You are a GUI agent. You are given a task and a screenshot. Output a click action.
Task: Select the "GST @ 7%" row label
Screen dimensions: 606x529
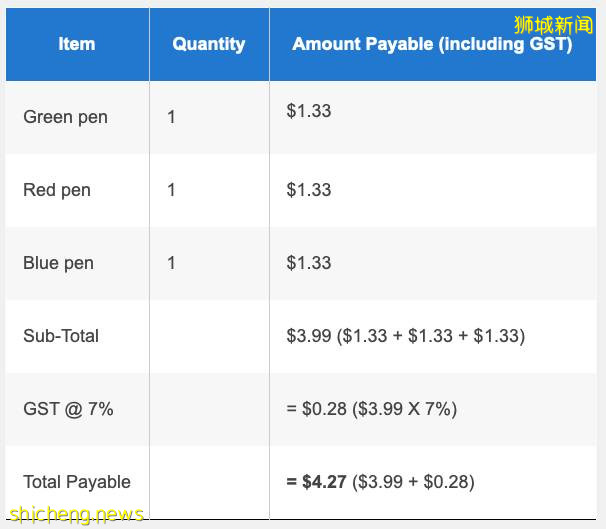tap(67, 409)
